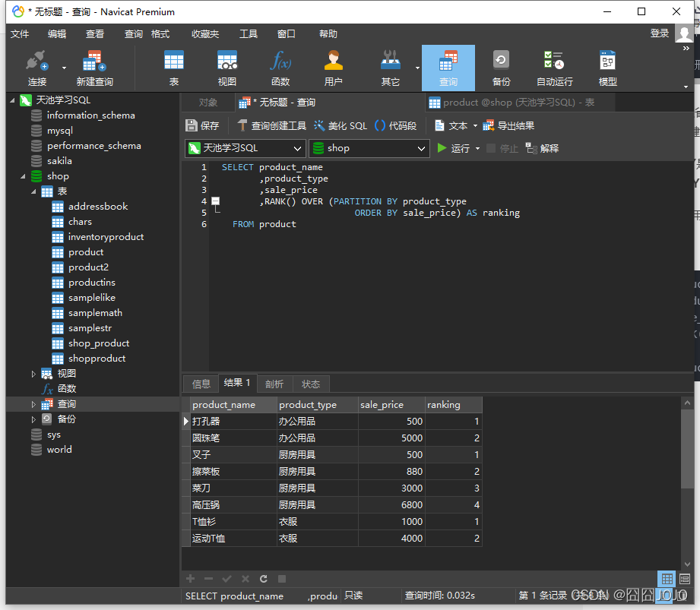Select the world database
700x610 pixels.
point(59,450)
